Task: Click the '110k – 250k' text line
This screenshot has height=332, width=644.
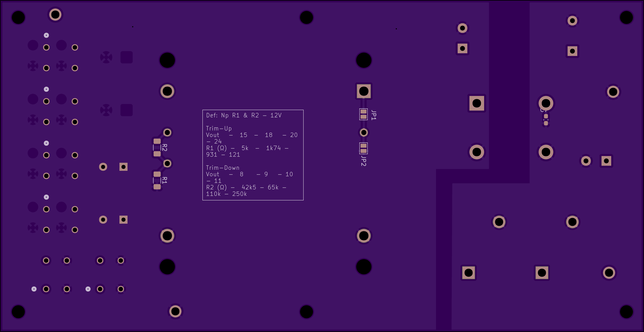Action: click(x=226, y=194)
